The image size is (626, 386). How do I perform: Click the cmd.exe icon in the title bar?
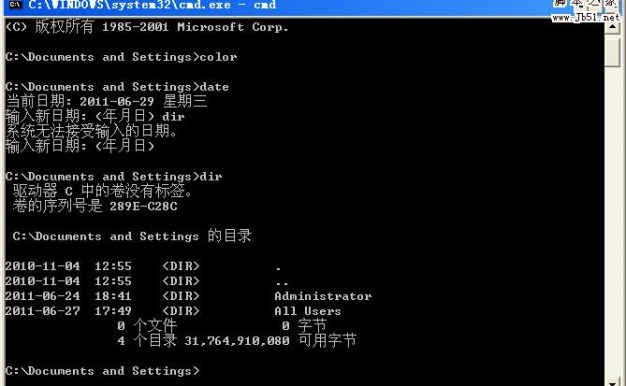click(15, 4)
